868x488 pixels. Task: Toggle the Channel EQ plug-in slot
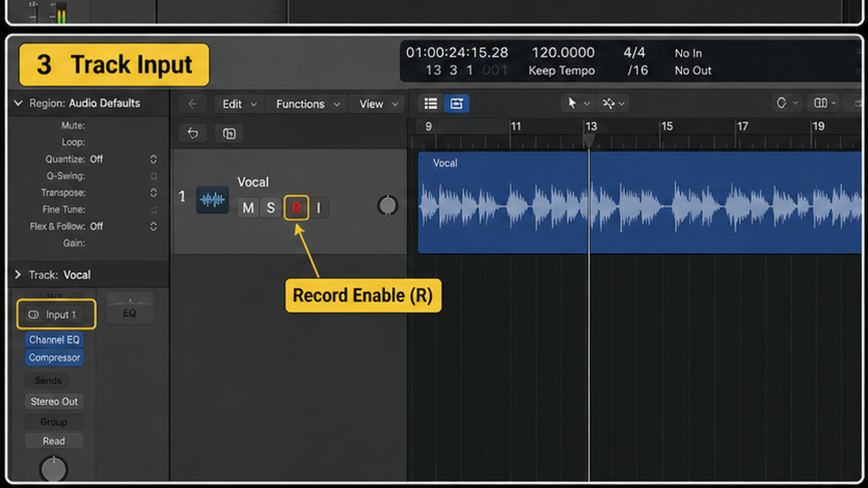coord(54,340)
